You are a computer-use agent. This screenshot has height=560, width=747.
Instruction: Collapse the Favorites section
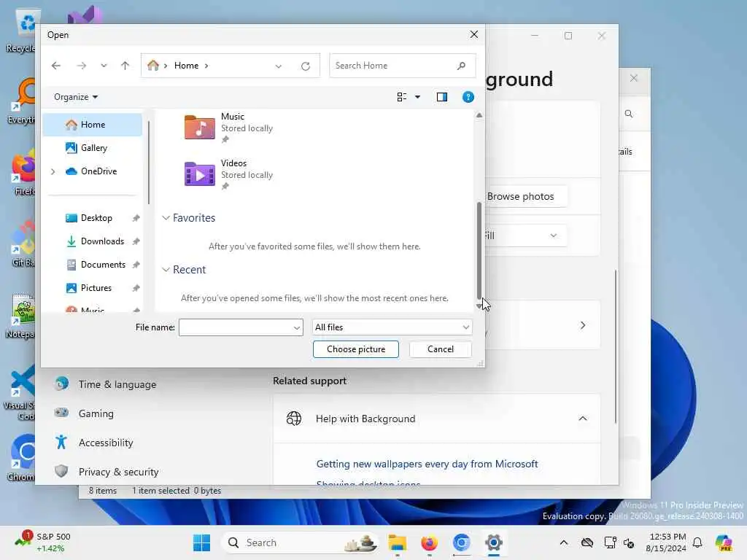click(x=166, y=218)
